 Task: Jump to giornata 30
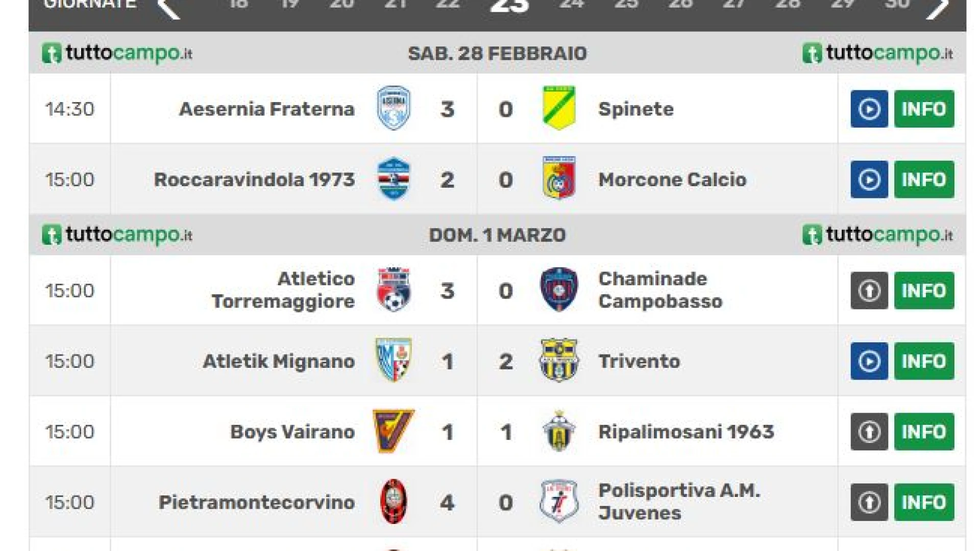(x=897, y=5)
